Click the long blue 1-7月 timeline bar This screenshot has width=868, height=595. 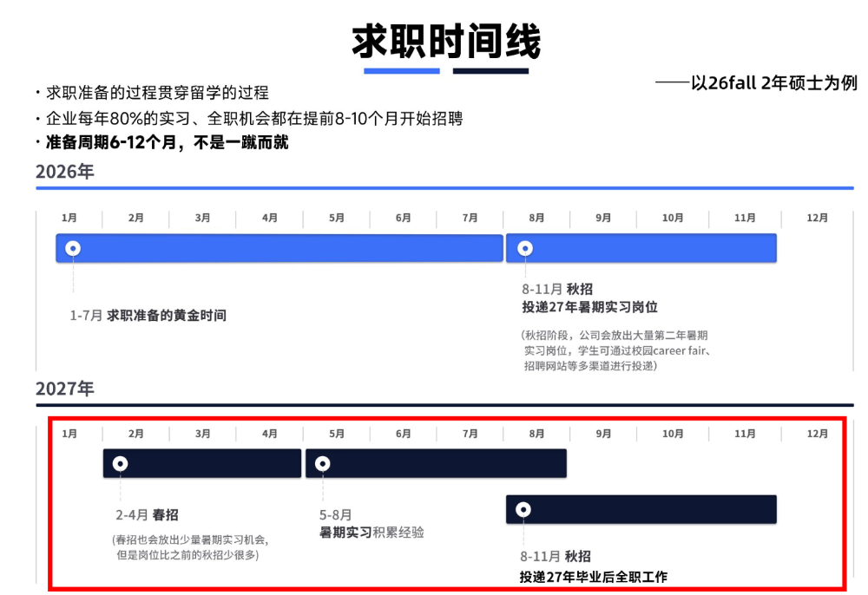pyautogui.click(x=278, y=248)
